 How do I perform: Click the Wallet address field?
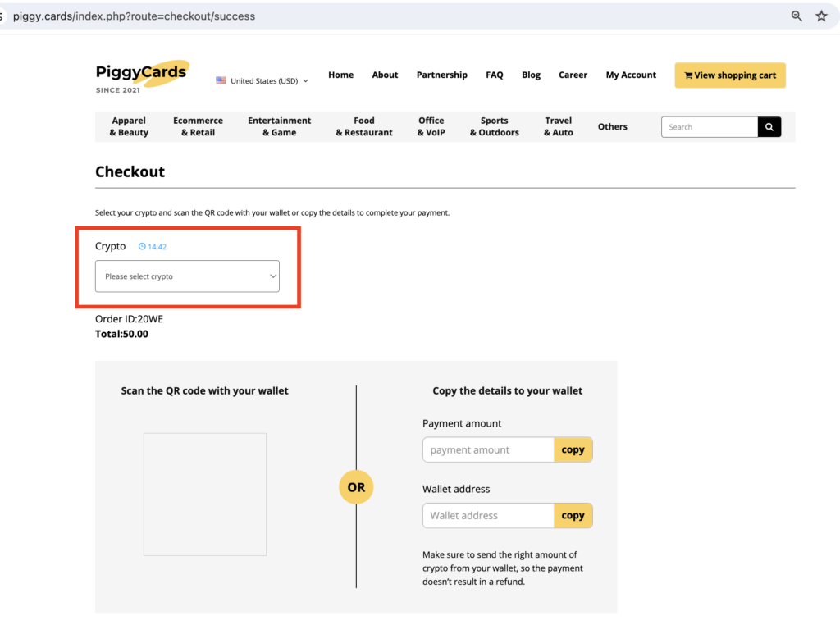pyautogui.click(x=488, y=516)
